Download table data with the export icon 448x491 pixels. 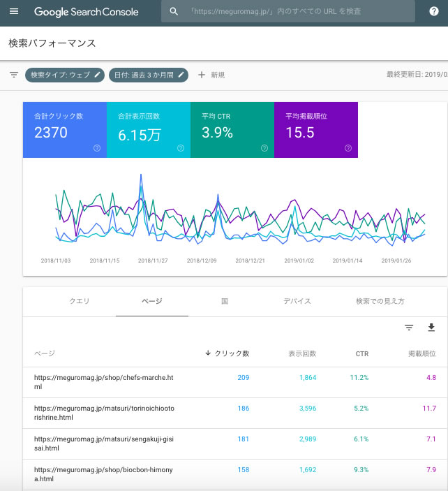431,328
